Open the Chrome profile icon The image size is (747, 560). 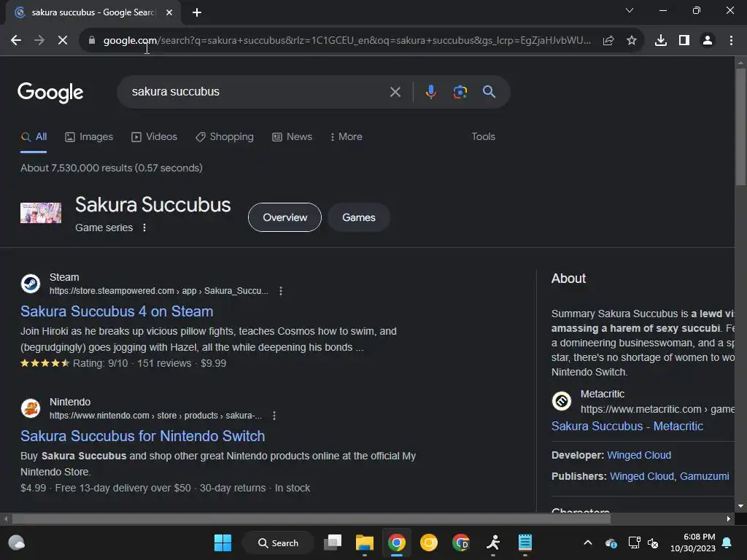(708, 41)
